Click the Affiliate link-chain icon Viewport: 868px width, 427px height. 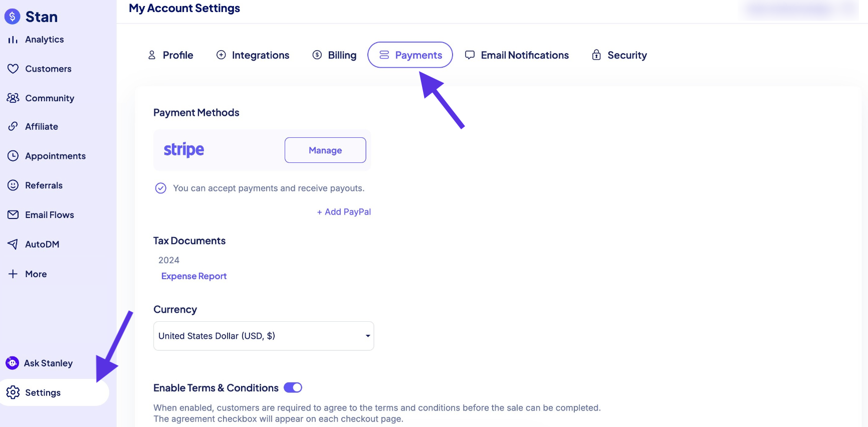click(13, 126)
